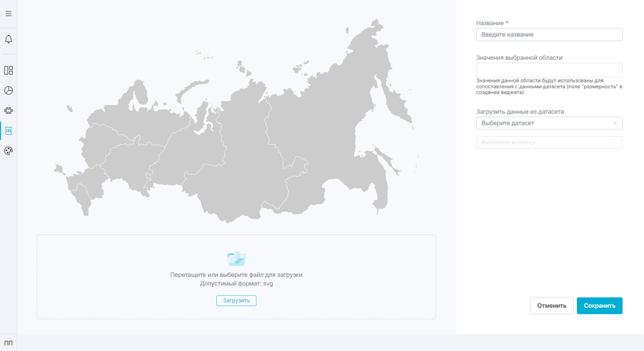Viewport: 644px width, 351px height.
Task: Expand the Выберите датасет dropdown
Action: pos(549,123)
